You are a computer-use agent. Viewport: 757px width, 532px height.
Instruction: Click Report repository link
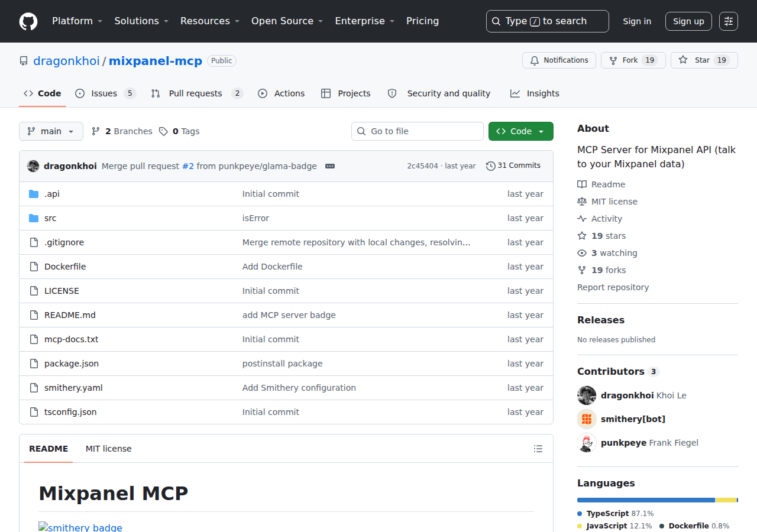[613, 287]
